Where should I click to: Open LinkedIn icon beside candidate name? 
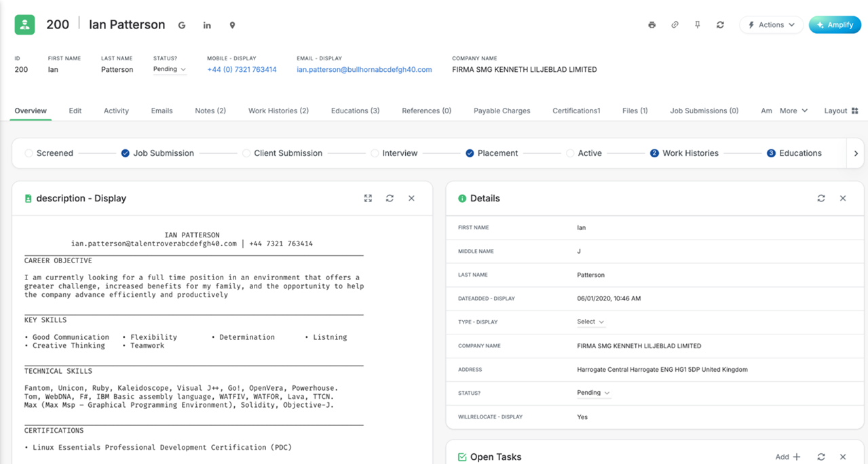(207, 25)
